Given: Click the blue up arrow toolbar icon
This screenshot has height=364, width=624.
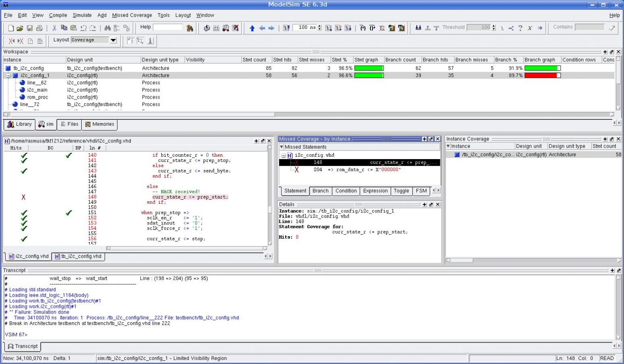Looking at the screenshot, I should click(x=252, y=28).
